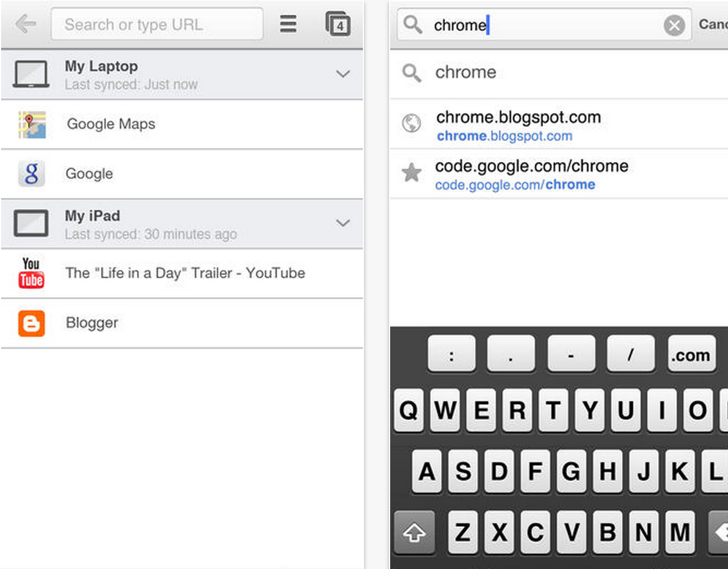Tap the W key
The height and width of the screenshot is (569, 728).
click(445, 410)
